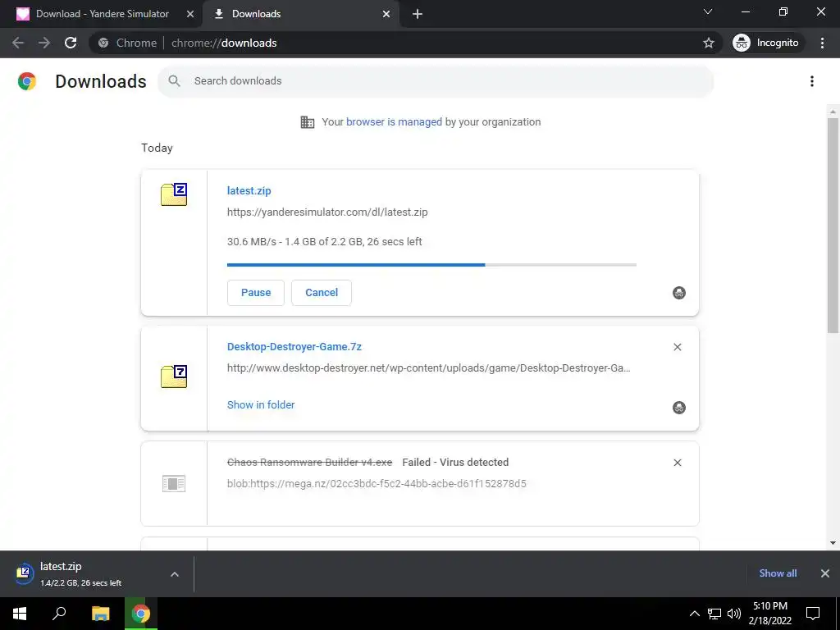Cancel the latest.zip download
Viewport: 840px width, 630px height.
pyautogui.click(x=322, y=293)
